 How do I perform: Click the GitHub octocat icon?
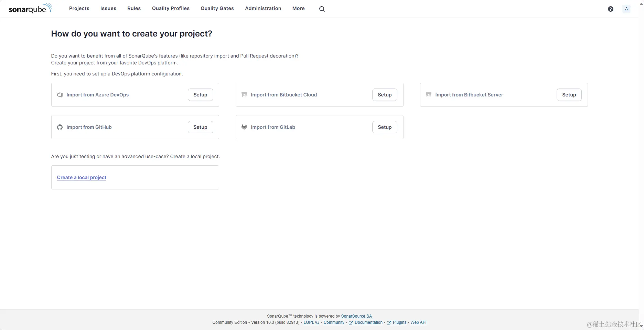pos(60,127)
